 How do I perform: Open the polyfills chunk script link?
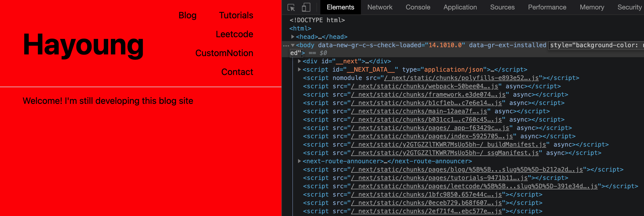[x=461, y=78]
